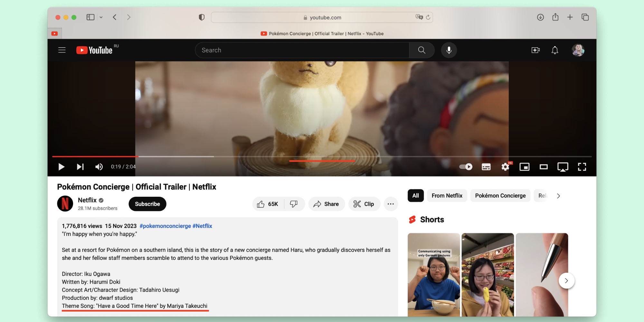
Task: Subscribe to the Netflix channel
Action: pos(147,204)
